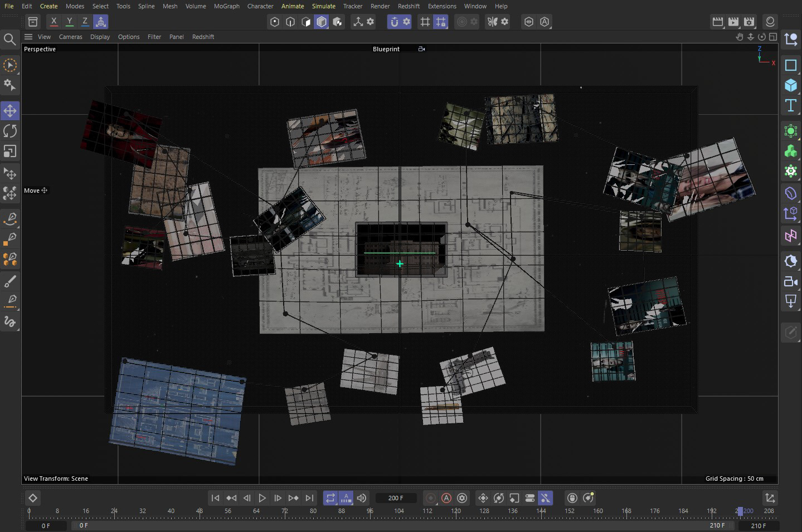Open the Display viewport menu
The image size is (802, 532).
[100, 37]
